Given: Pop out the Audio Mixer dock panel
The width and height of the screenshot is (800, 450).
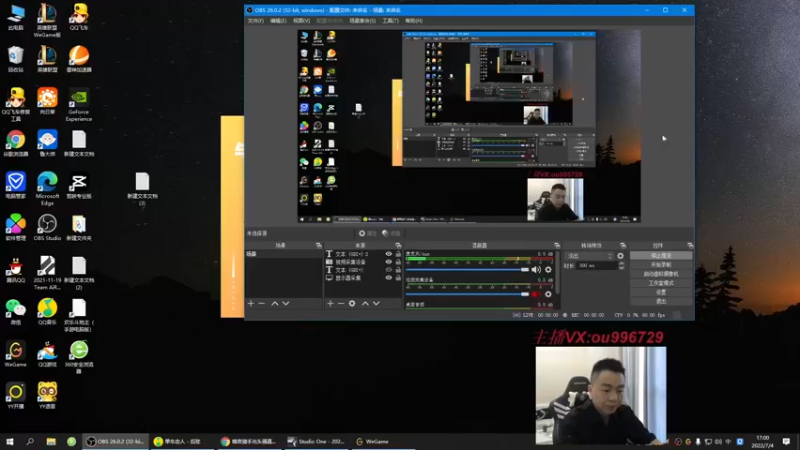Looking at the screenshot, I should [557, 245].
